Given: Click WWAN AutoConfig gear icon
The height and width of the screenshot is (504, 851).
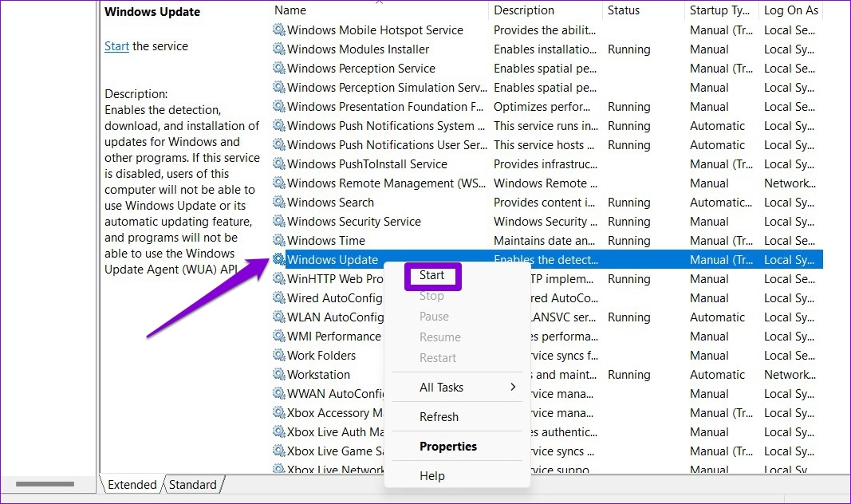Looking at the screenshot, I should pos(279,393).
